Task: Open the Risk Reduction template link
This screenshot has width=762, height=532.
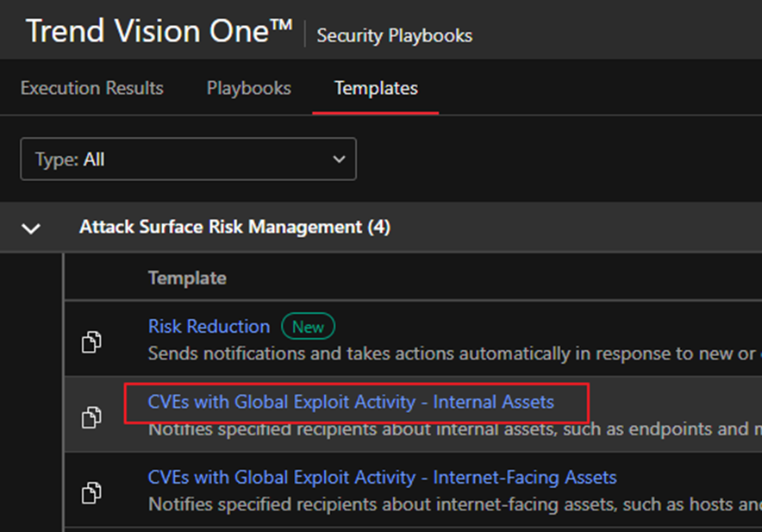Action: point(209,327)
